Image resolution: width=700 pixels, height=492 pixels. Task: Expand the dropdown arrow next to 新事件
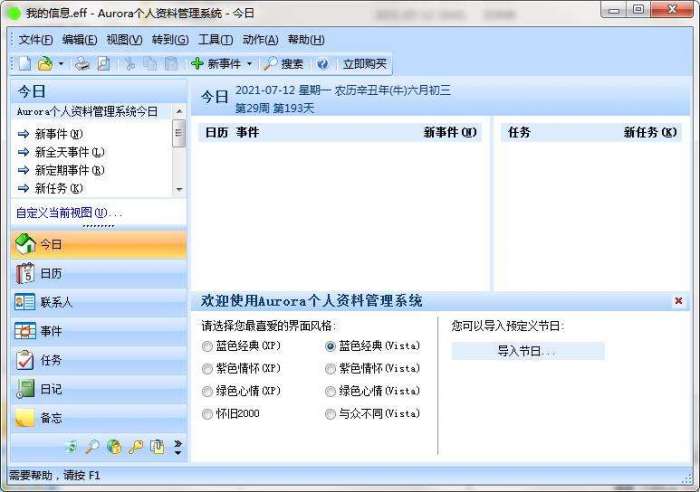point(250,64)
